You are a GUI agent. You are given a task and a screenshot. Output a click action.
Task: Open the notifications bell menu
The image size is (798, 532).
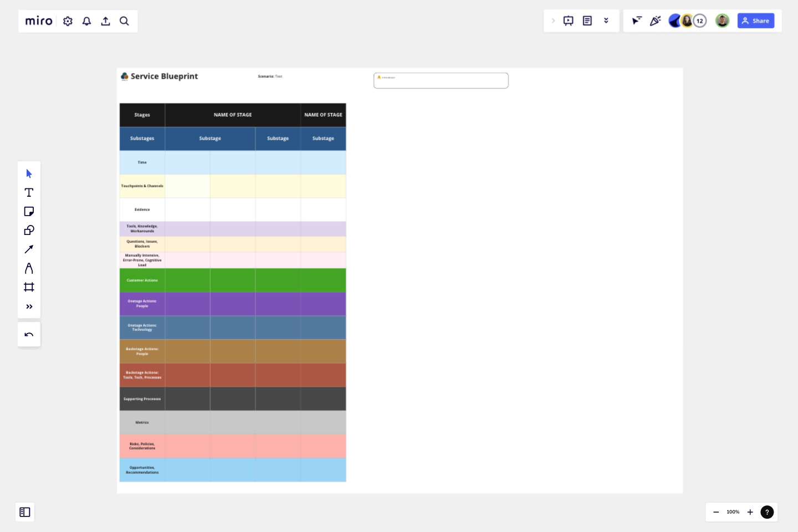(86, 21)
